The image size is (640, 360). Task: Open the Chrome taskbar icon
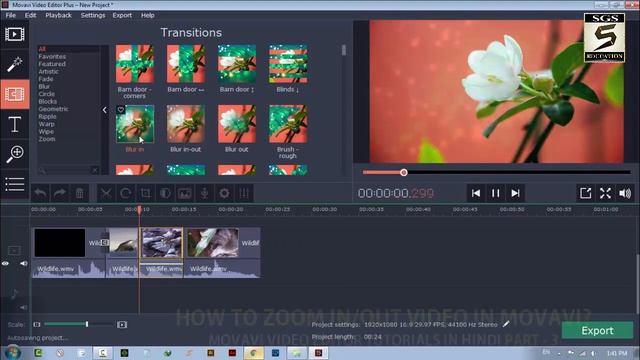coord(253,353)
